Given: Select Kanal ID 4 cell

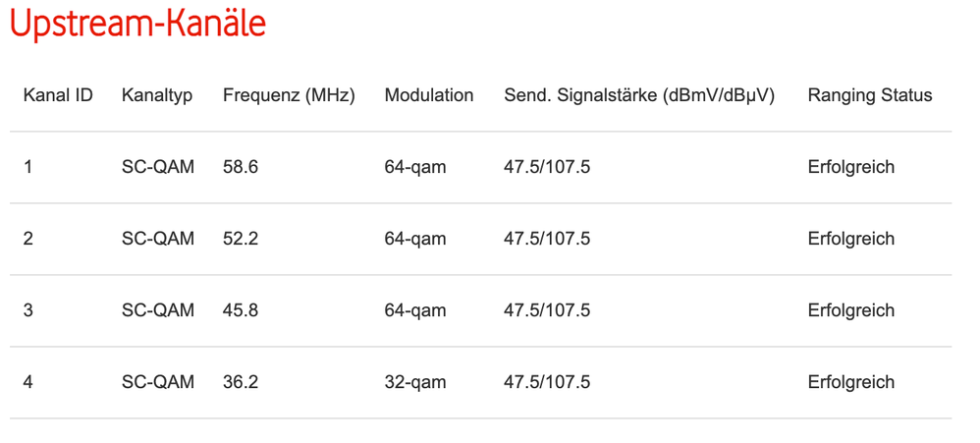Looking at the screenshot, I should point(28,382).
